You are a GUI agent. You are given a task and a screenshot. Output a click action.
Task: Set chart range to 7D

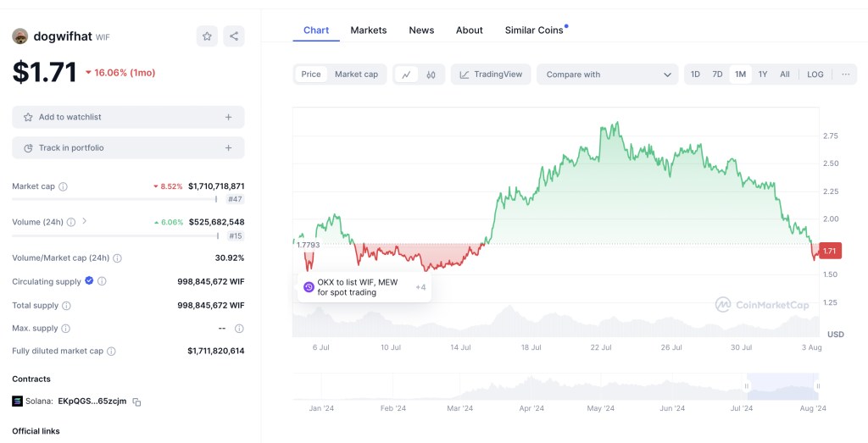pos(717,75)
